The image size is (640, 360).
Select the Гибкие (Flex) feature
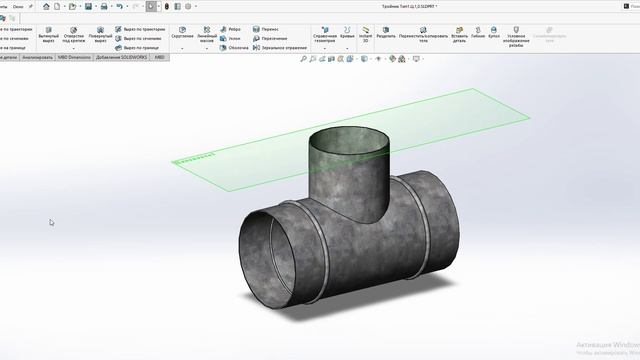click(x=478, y=33)
